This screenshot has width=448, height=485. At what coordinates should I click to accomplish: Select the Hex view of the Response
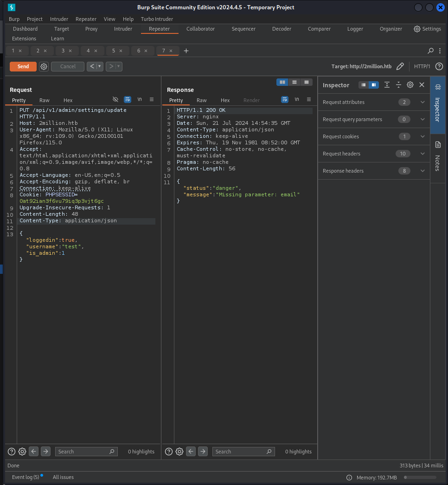225,100
